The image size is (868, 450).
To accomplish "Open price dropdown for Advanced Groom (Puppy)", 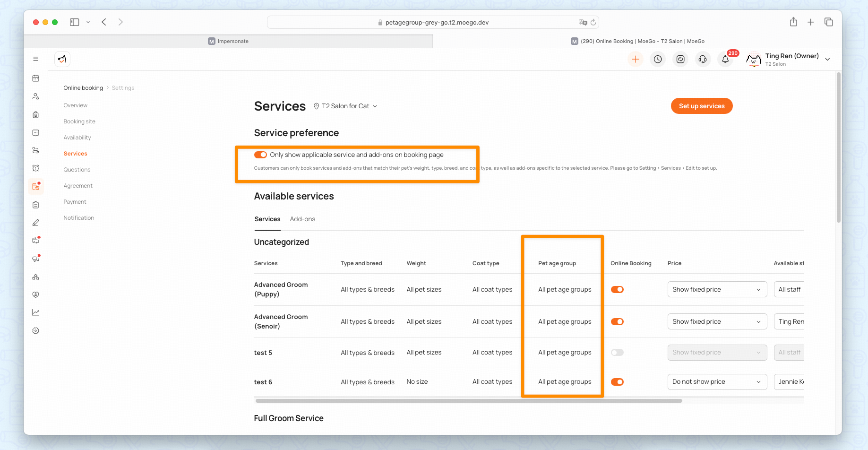I will (716, 290).
